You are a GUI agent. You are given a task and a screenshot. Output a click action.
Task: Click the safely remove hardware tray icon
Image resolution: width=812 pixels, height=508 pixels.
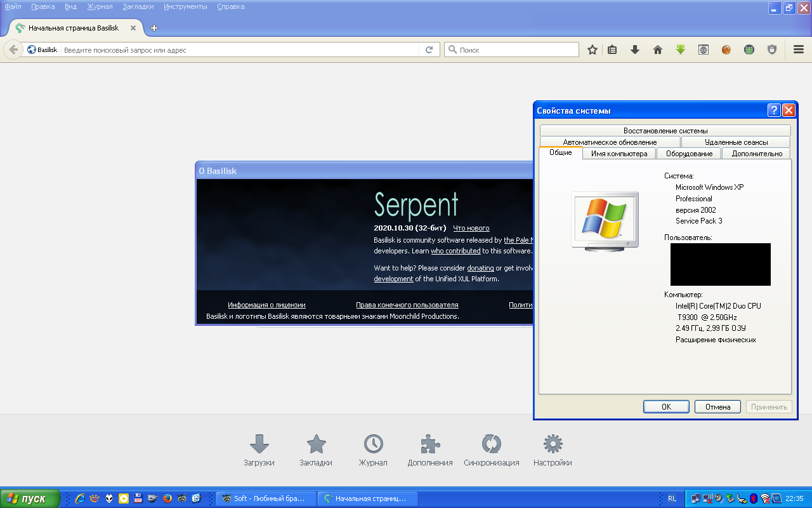click(730, 498)
